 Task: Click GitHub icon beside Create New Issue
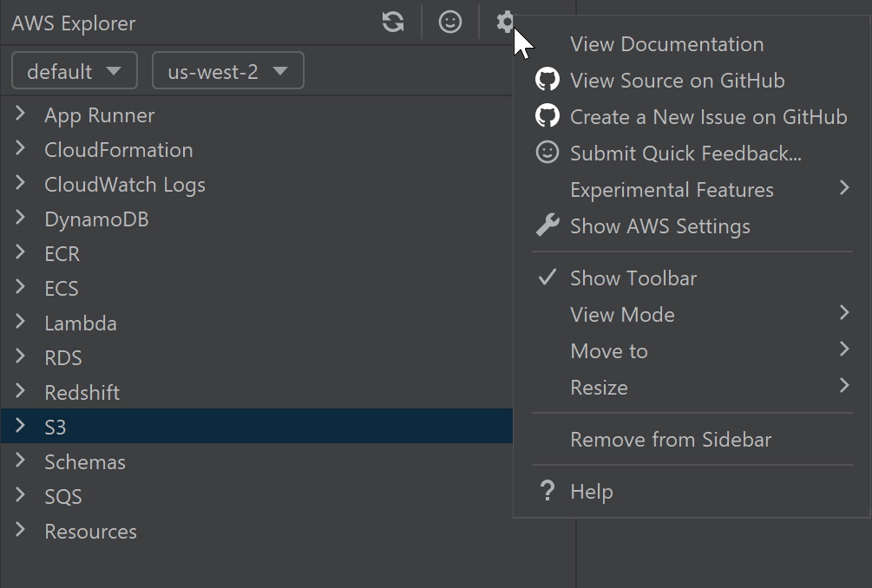[x=547, y=117]
